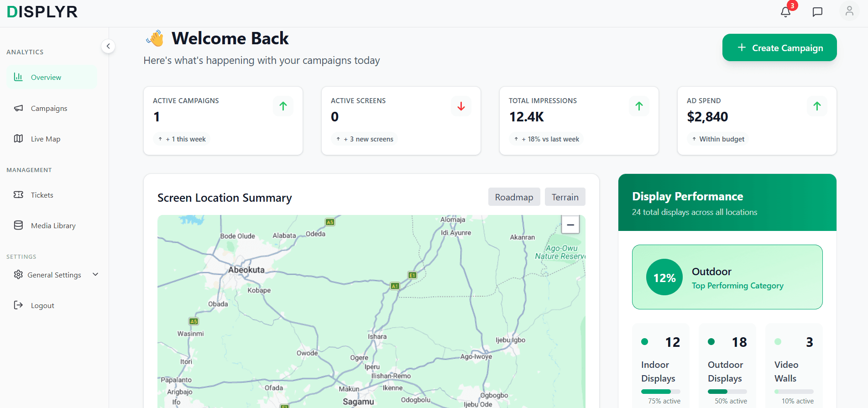Click the Media Library database icon
This screenshot has height=408, width=868.
pyautogui.click(x=18, y=225)
